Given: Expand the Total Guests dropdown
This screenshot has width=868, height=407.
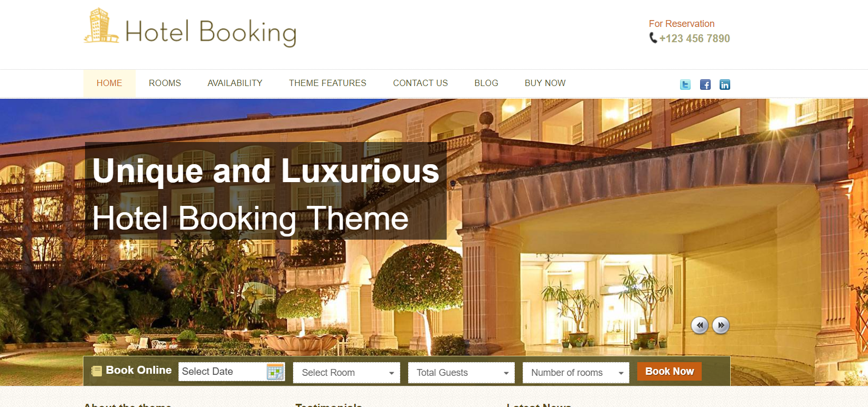Looking at the screenshot, I should (461, 373).
